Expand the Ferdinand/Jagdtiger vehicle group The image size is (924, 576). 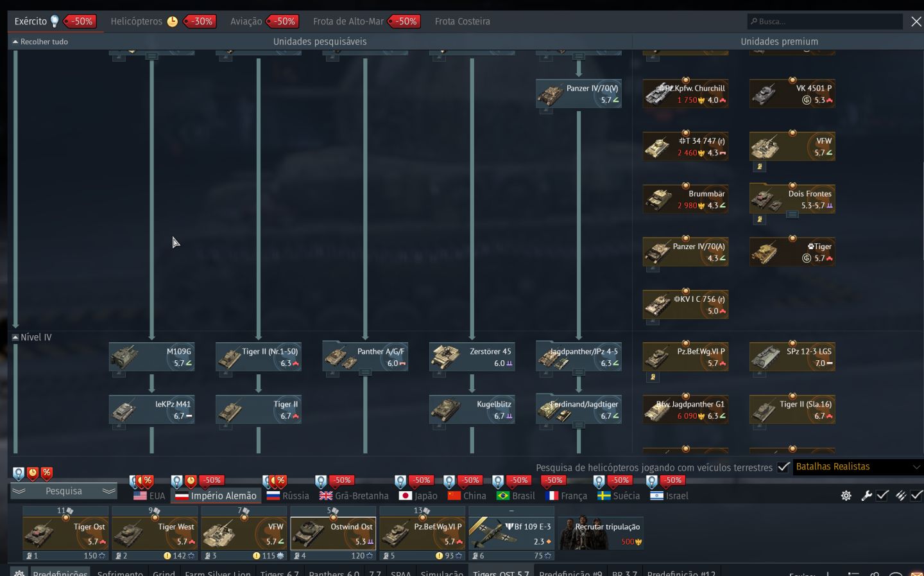click(579, 425)
